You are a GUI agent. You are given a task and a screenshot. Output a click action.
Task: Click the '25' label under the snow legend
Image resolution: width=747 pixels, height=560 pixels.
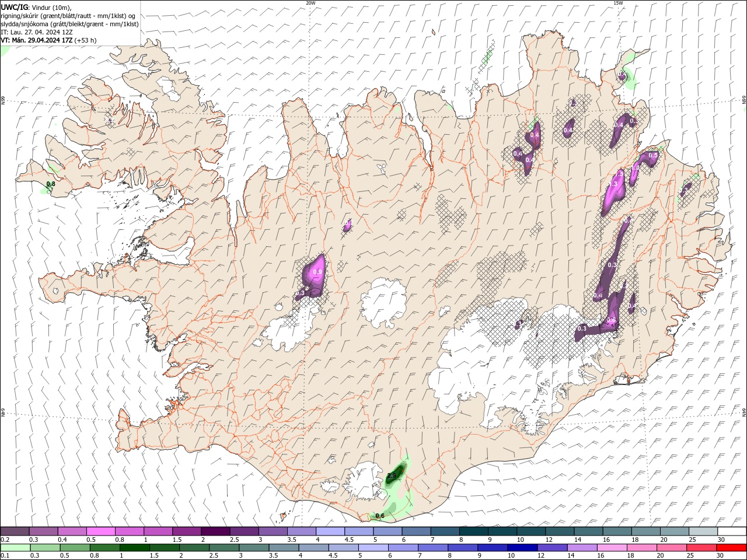(691, 540)
